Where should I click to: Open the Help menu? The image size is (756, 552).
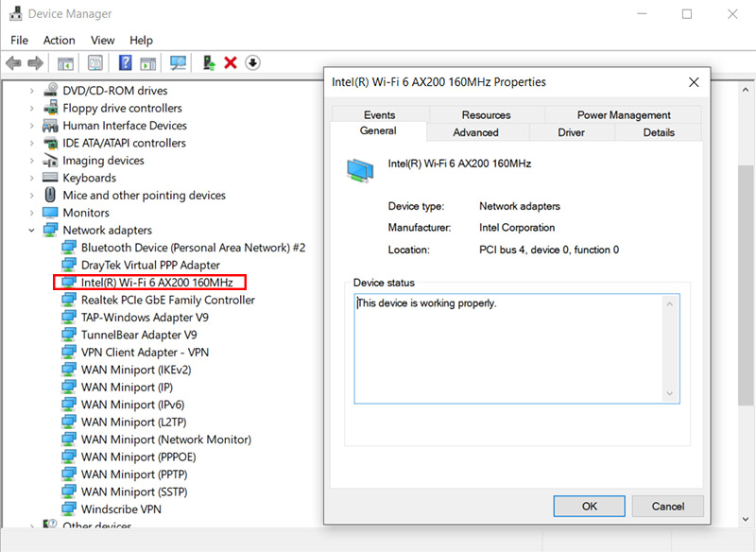click(x=141, y=40)
